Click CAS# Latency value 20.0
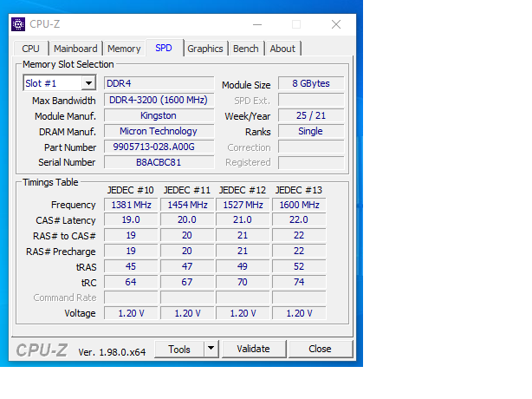 (187, 219)
